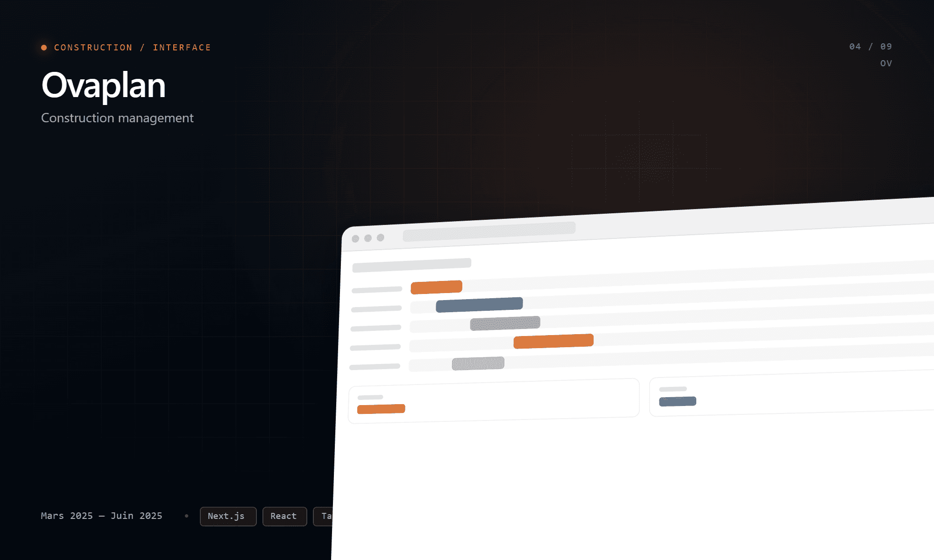Click the first orange Gantt bar

pos(436,287)
